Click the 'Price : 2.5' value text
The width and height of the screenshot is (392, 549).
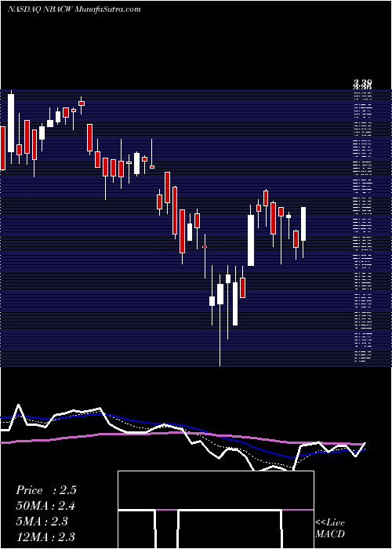click(x=45, y=490)
